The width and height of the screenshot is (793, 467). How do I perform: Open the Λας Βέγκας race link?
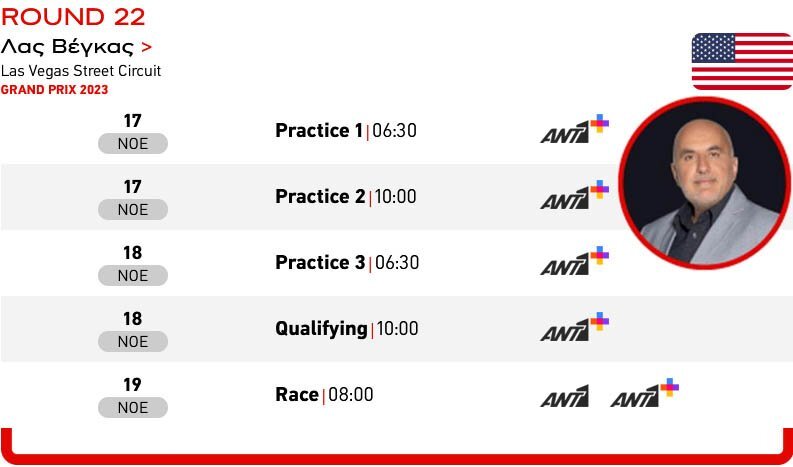(67, 47)
